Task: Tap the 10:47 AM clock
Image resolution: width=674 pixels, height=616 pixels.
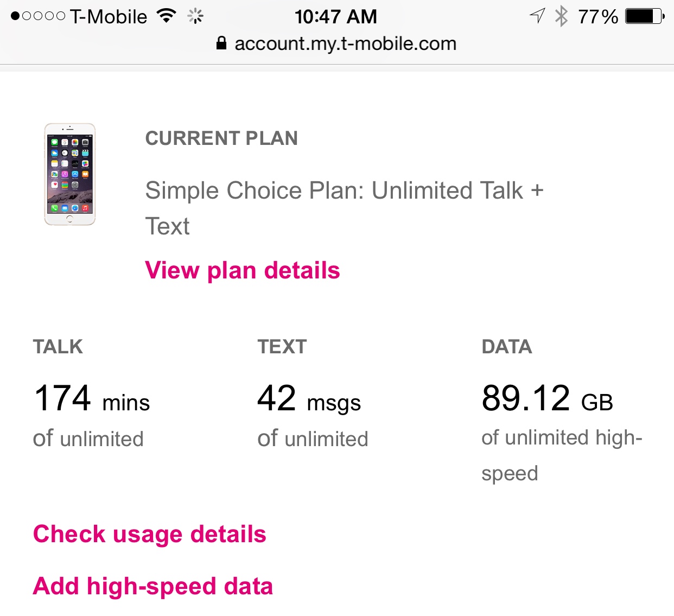Action: point(336,16)
